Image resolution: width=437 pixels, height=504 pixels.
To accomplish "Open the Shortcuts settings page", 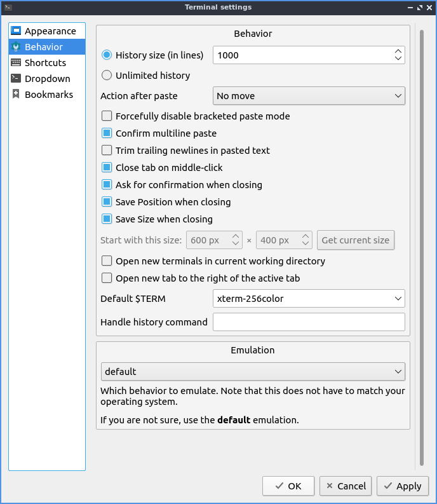I will point(44,63).
